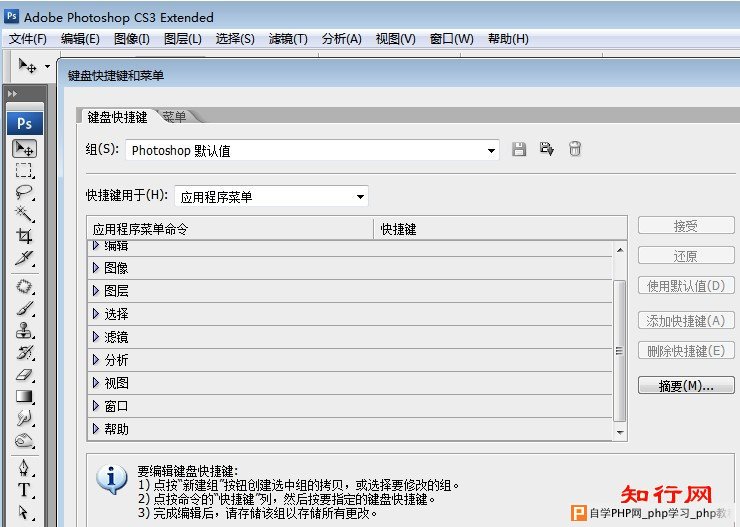Click the Ps logo atop the toolbox
Screen dimensions: 740x527
pyautogui.click(x=25, y=124)
